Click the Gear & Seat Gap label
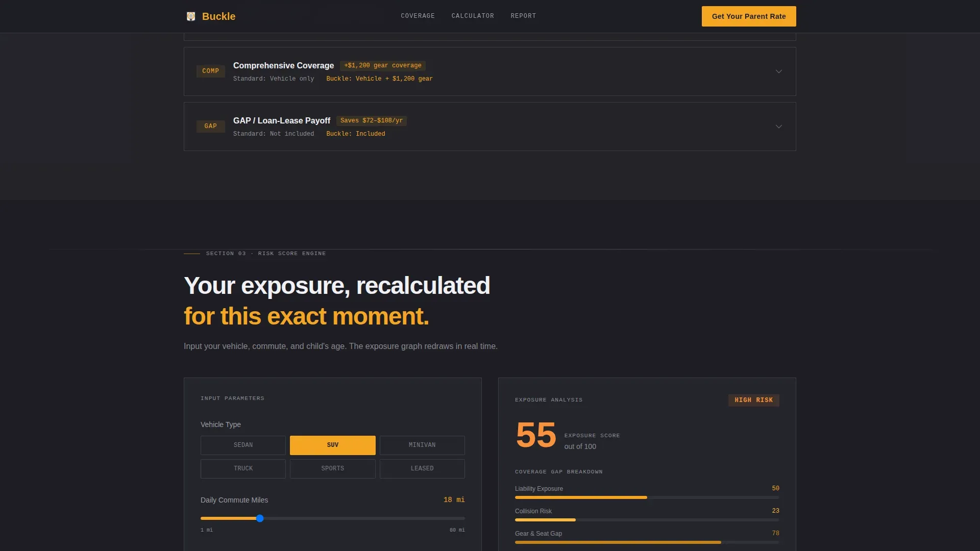The width and height of the screenshot is (980, 551). tap(538, 534)
